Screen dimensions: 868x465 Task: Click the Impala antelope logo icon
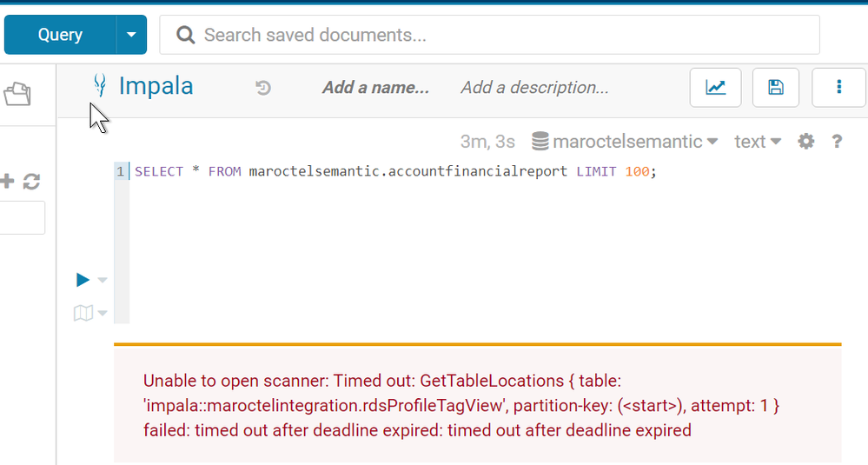coord(100,85)
